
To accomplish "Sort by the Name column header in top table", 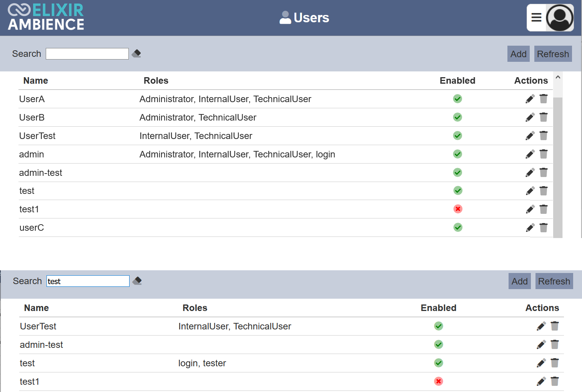I will pos(36,81).
